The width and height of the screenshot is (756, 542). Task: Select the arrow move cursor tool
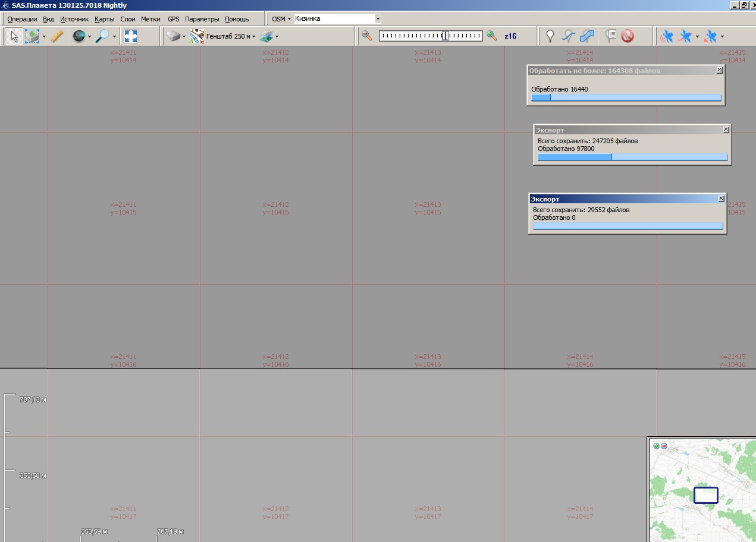(x=14, y=36)
